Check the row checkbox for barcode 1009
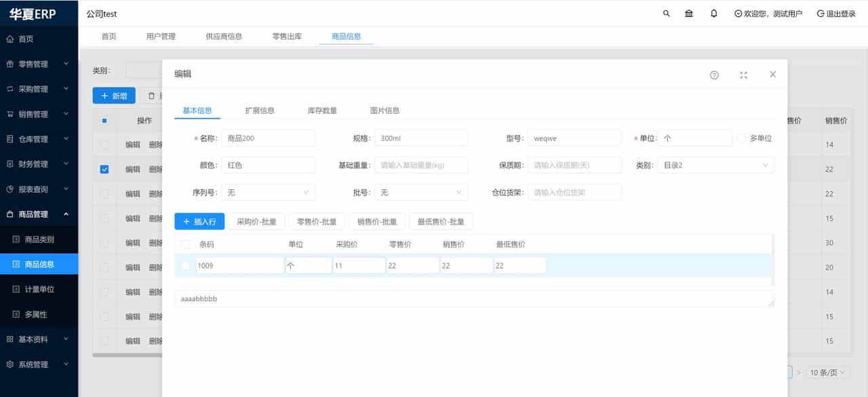 point(184,265)
